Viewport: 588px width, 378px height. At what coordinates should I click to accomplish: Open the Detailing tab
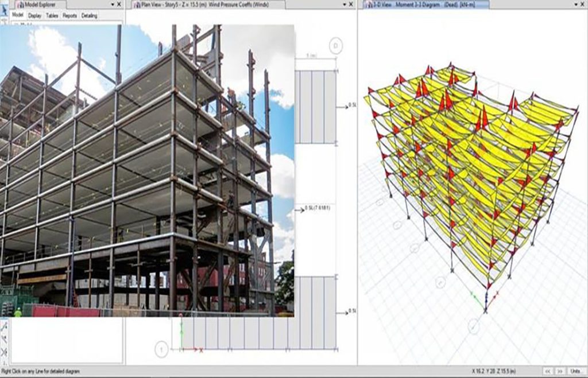89,15
